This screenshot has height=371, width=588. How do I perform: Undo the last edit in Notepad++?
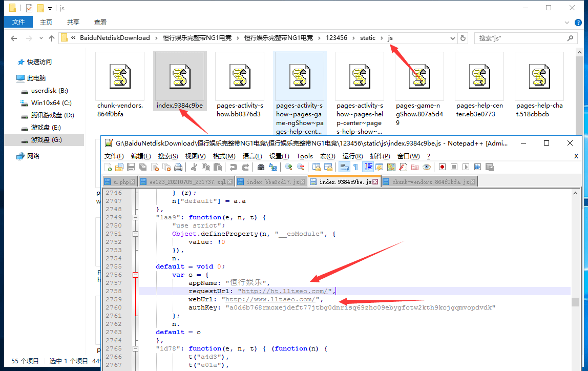[x=233, y=167]
